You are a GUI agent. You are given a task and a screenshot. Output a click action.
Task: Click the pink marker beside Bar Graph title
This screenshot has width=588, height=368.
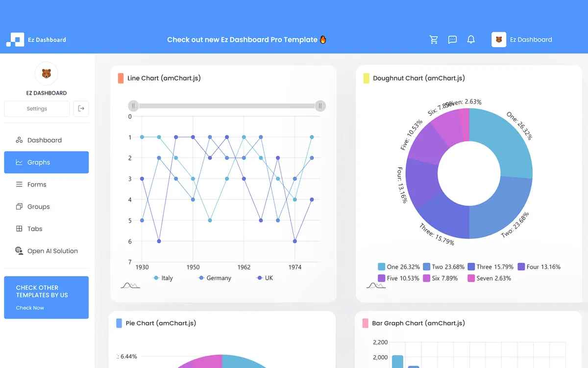coord(365,323)
